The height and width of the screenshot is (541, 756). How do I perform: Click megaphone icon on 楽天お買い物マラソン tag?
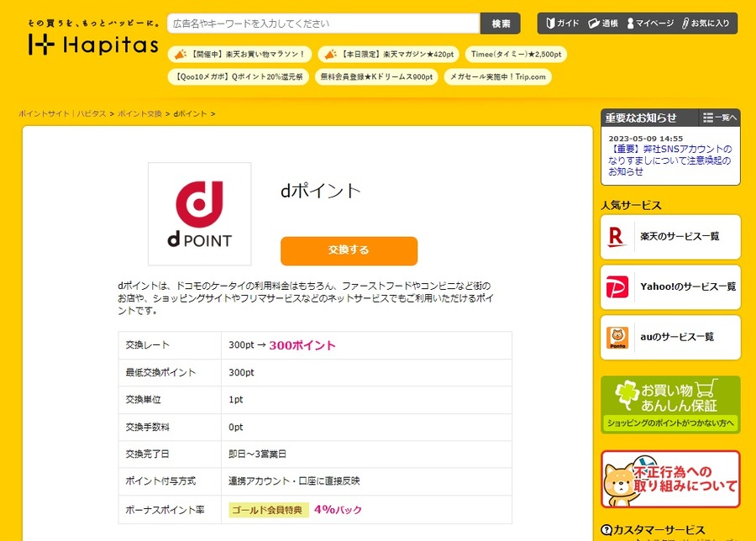(181, 55)
